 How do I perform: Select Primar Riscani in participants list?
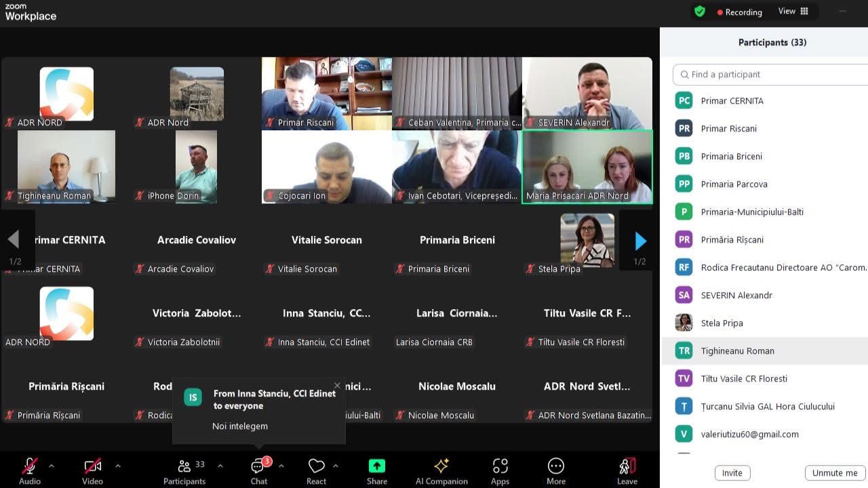point(765,129)
